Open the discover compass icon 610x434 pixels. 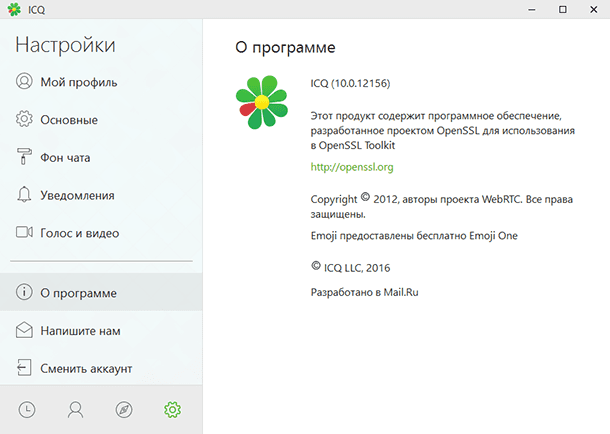pos(124,410)
